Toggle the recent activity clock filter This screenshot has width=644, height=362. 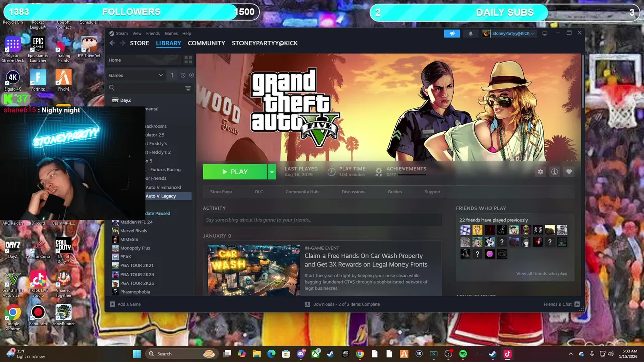183,75
